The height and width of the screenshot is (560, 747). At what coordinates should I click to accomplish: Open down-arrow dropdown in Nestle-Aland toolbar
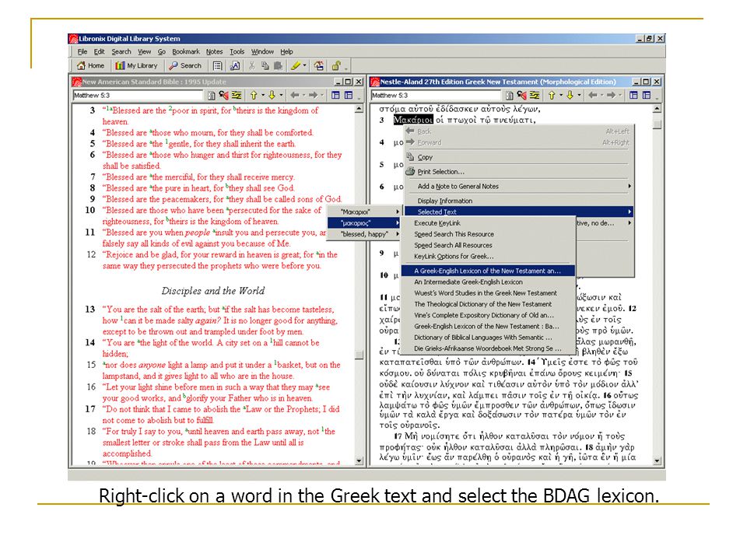[x=579, y=95]
